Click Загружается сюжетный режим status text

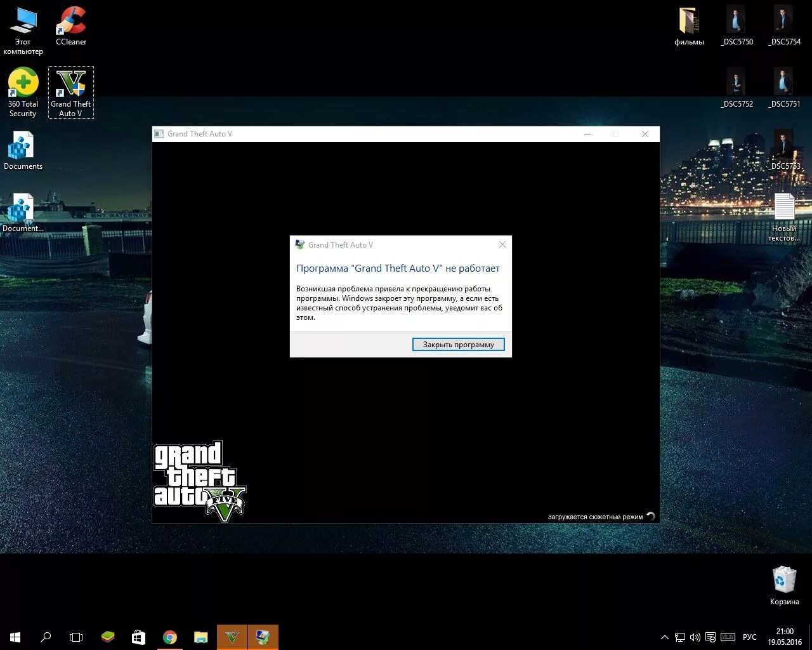click(x=595, y=517)
